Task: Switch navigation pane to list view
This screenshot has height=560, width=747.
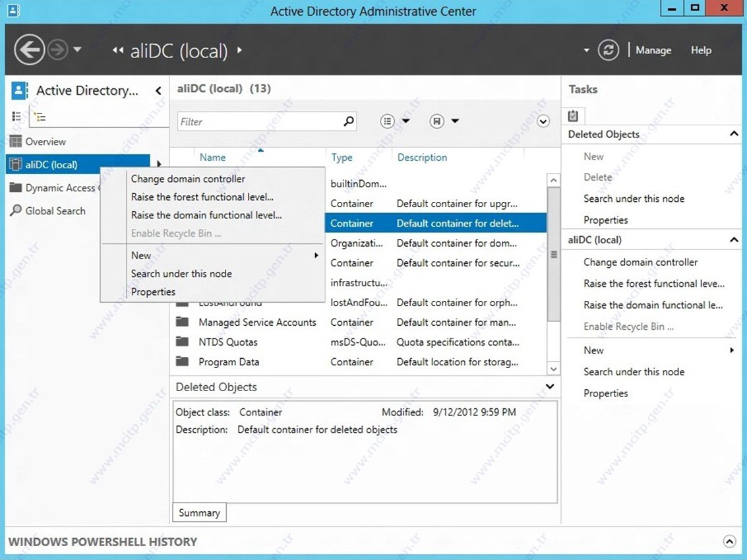Action: tap(16, 116)
